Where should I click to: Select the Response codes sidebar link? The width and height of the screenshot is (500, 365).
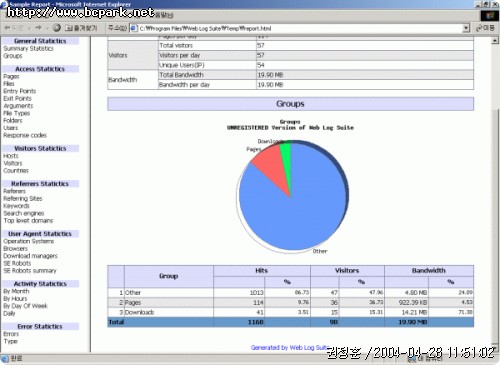pos(25,135)
